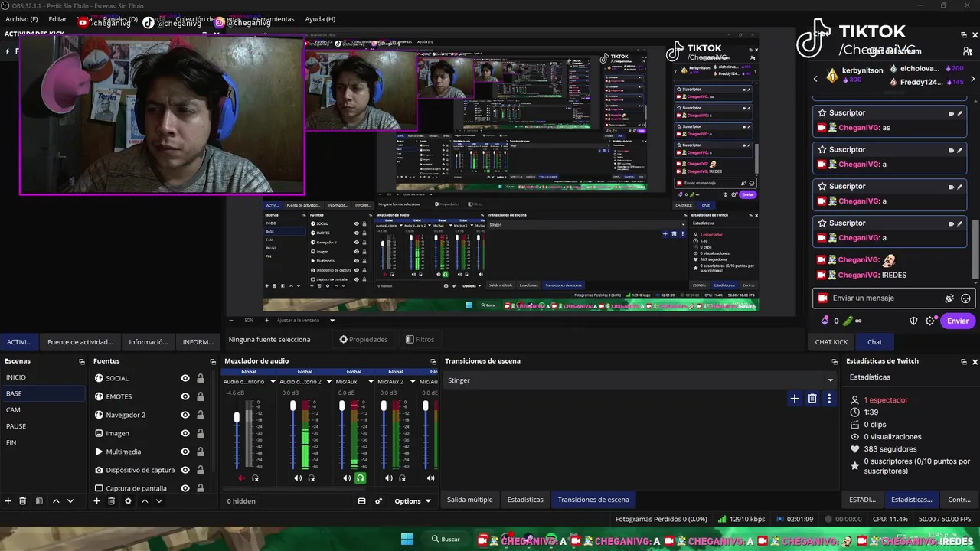Screen dimensions: 980x551
Task: Switch audio mixer layout icon
Action: click(361, 501)
